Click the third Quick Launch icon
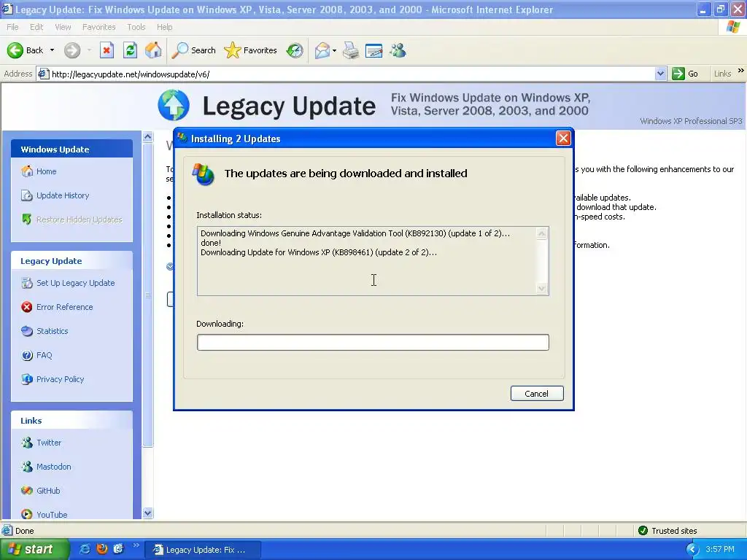This screenshot has width=747, height=560. coord(118,549)
